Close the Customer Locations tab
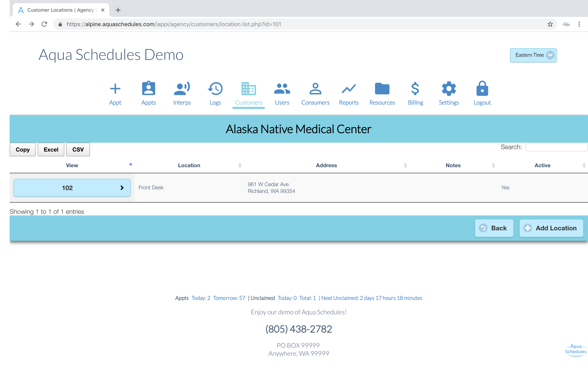The width and height of the screenshot is (588, 373). coord(103,10)
